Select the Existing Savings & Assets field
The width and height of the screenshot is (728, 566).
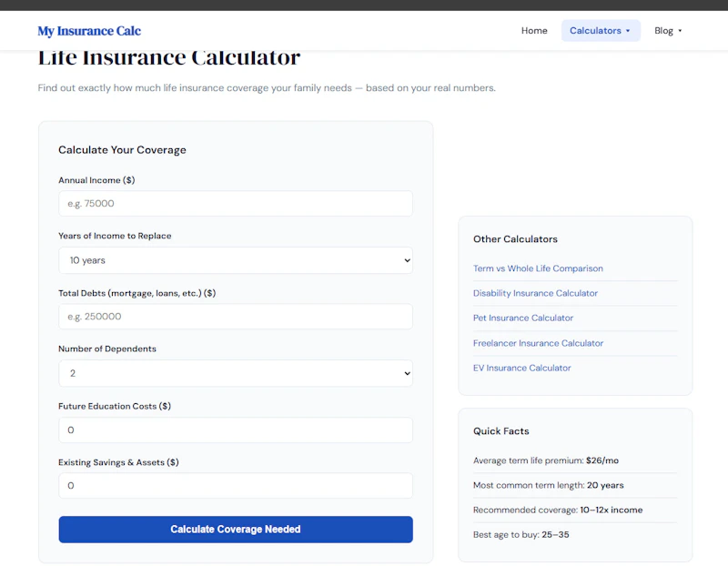(236, 486)
